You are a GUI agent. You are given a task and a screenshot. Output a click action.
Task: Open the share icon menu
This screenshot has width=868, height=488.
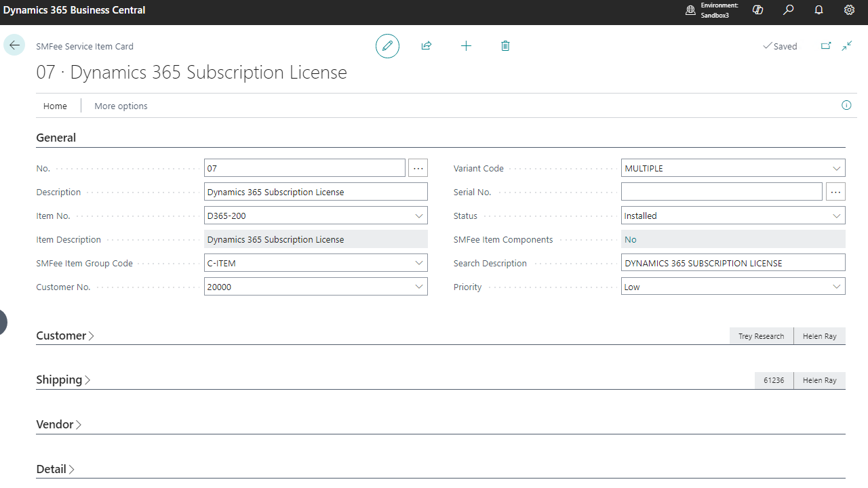coord(427,46)
